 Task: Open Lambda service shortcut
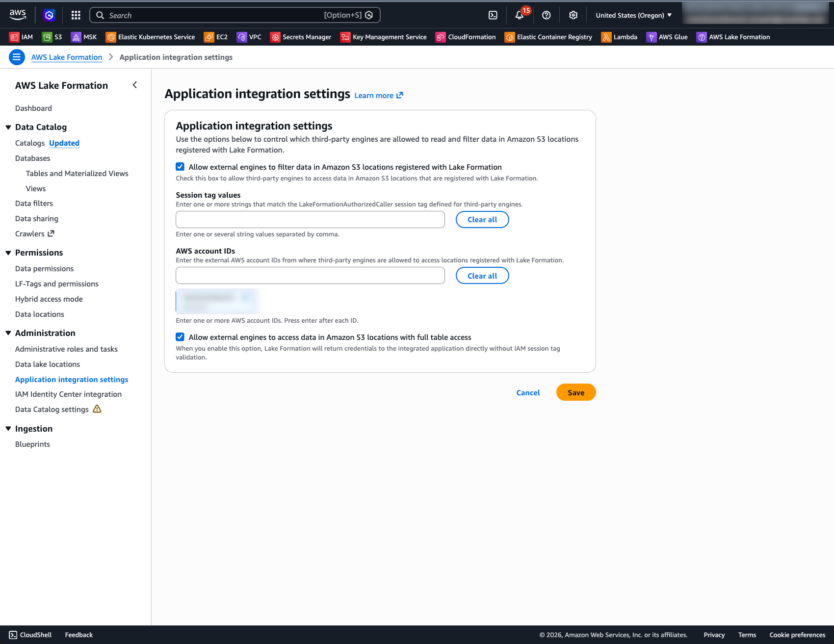click(x=619, y=37)
